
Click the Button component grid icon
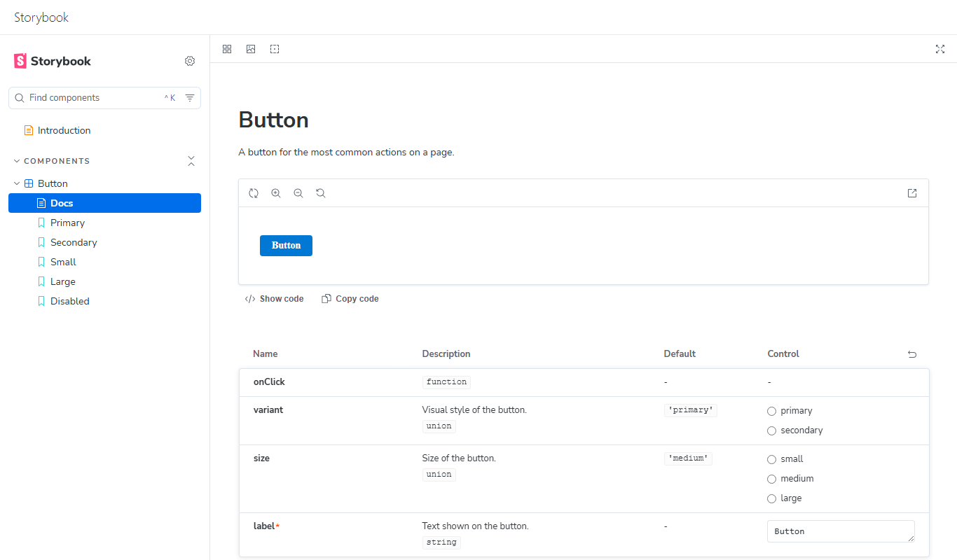point(29,183)
